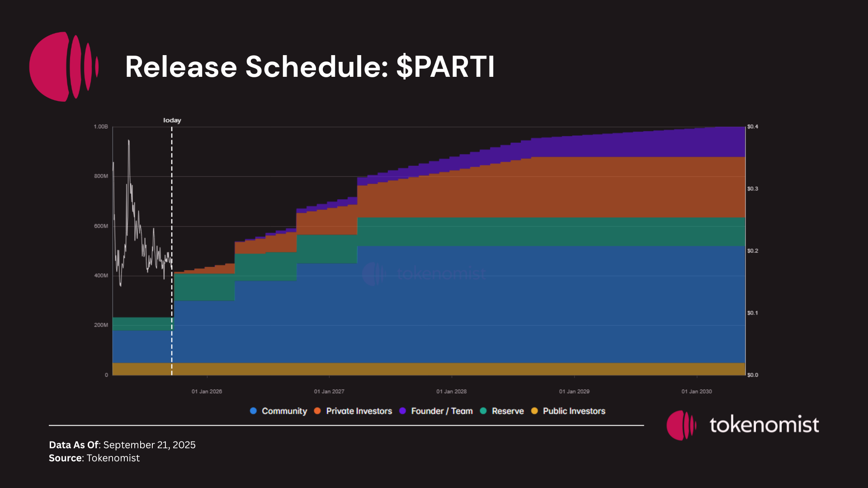Click the Reserve legend label
Image resolution: width=868 pixels, height=488 pixels.
click(508, 411)
